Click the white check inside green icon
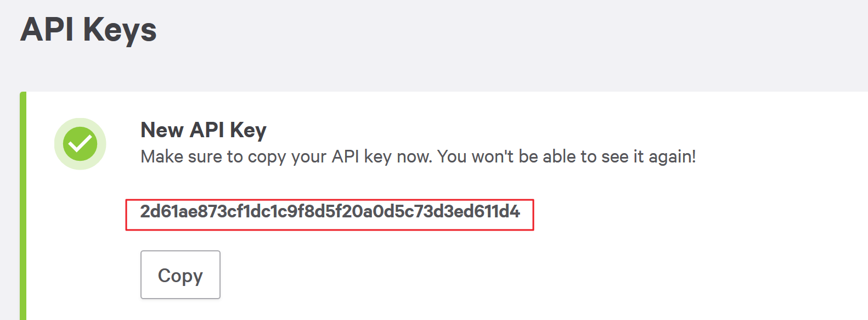Screen dimensions: 868x320 click(x=80, y=144)
